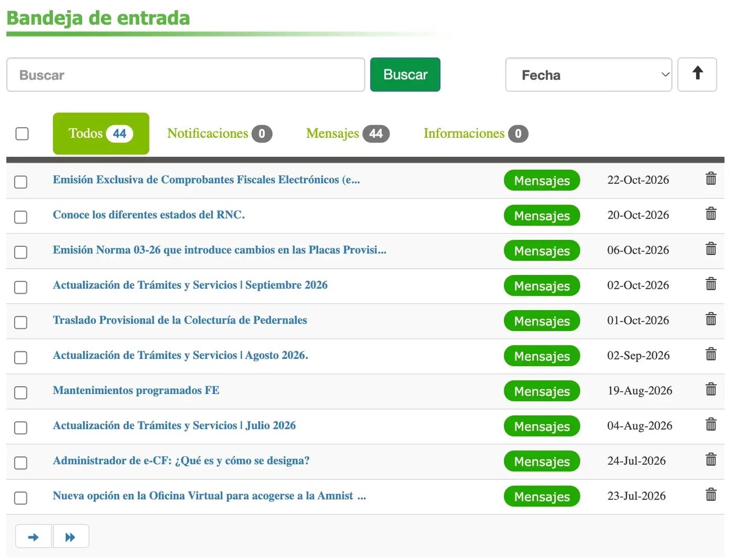Check the Administrador de e-CF row checkbox
This screenshot has height=560, width=734.
pos(21,463)
